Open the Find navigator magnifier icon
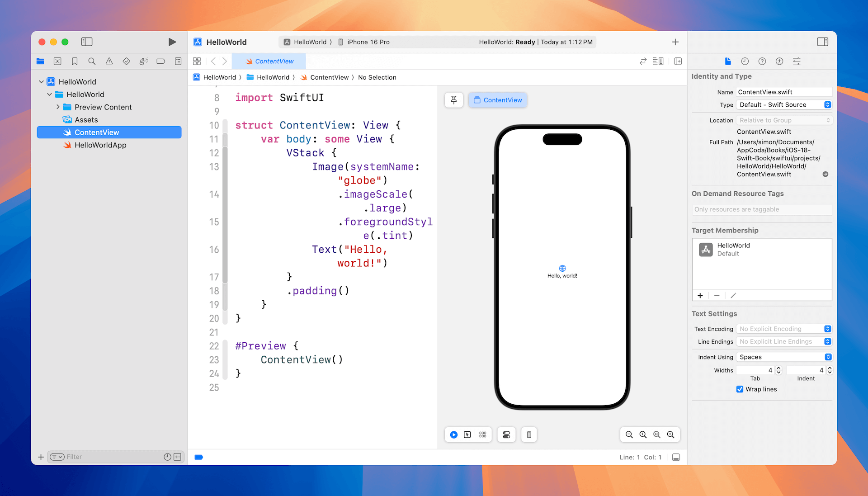Viewport: 868px width, 496px height. pos(92,61)
